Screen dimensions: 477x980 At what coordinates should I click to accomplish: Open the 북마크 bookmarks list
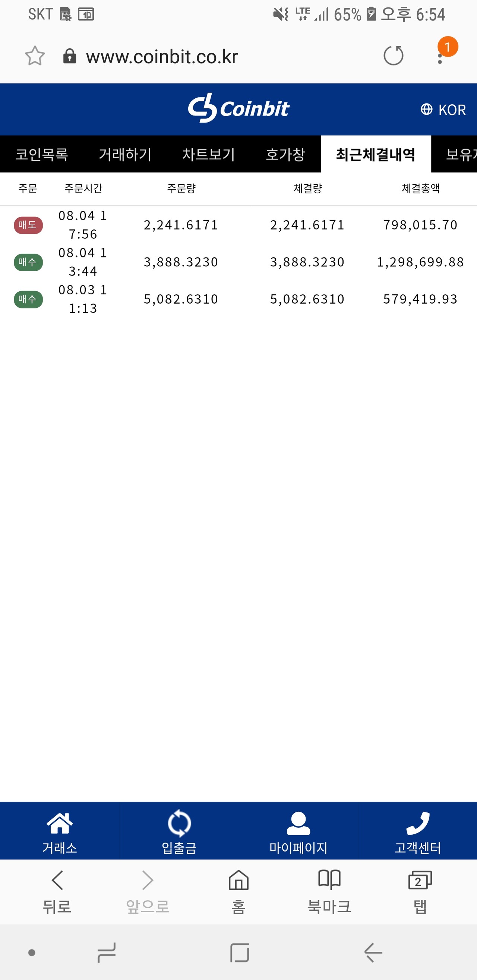[329, 891]
